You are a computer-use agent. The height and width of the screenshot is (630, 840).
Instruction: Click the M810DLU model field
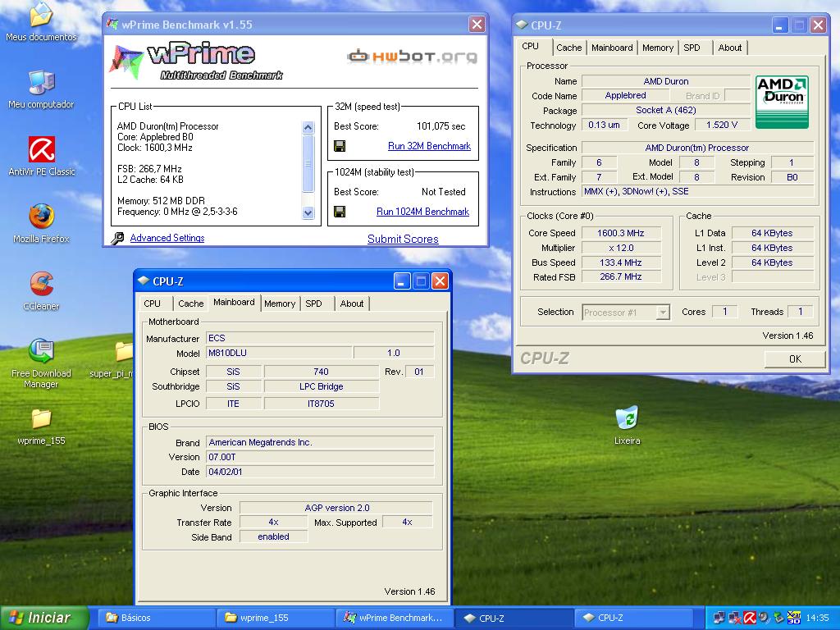(279, 353)
